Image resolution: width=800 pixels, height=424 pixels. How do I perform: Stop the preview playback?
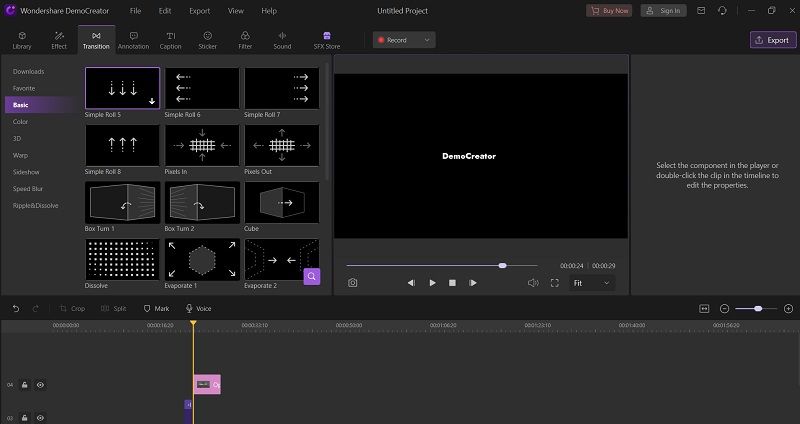(452, 283)
